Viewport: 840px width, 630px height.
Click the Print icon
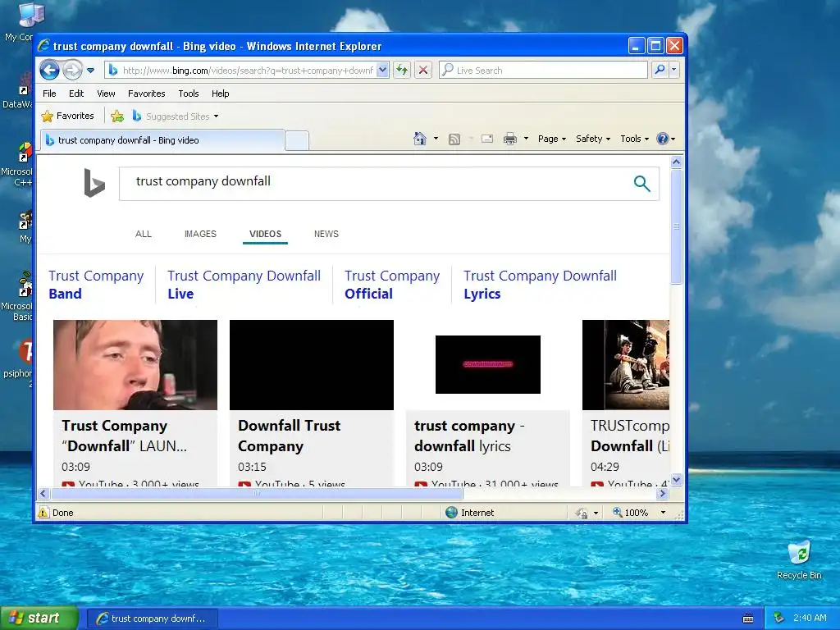(510, 139)
